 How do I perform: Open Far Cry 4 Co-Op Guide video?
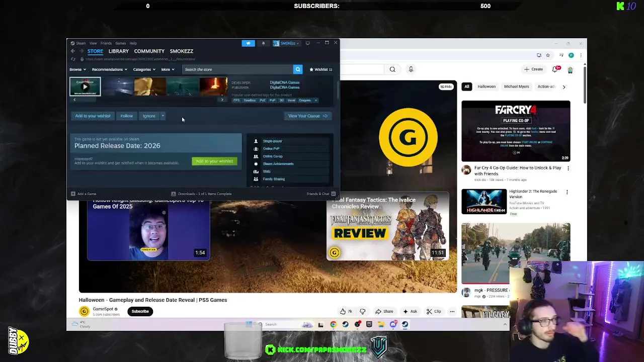(516, 131)
